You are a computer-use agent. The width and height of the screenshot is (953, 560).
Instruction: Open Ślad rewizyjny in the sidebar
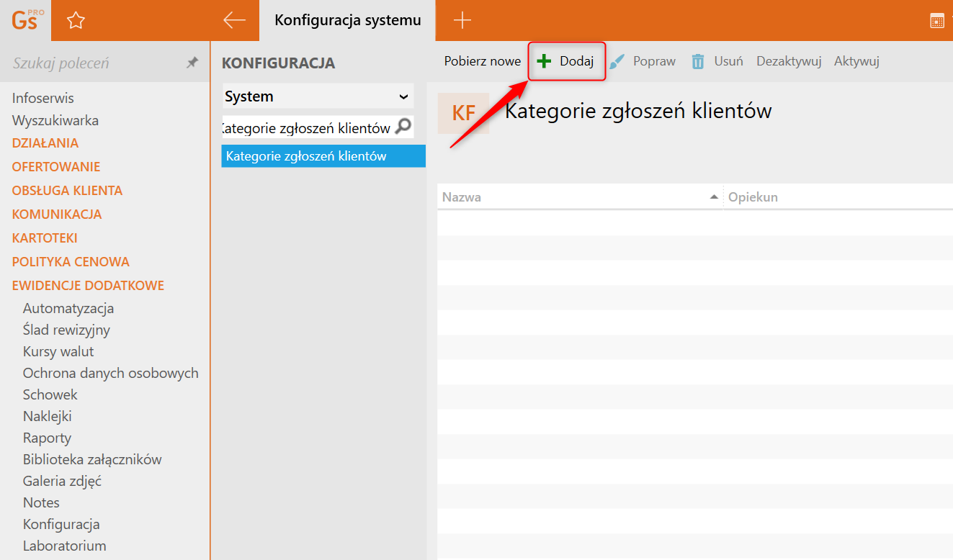(x=66, y=330)
